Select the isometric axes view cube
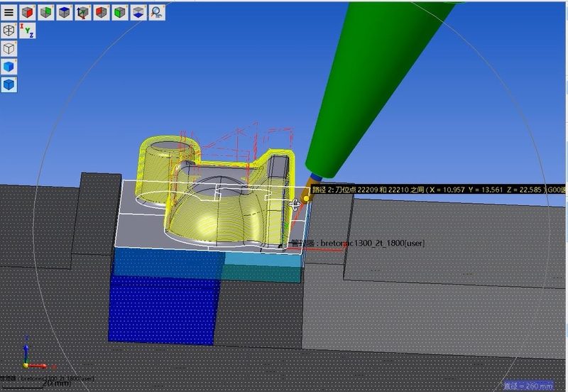This screenshot has width=568, height=392. tap(83, 12)
